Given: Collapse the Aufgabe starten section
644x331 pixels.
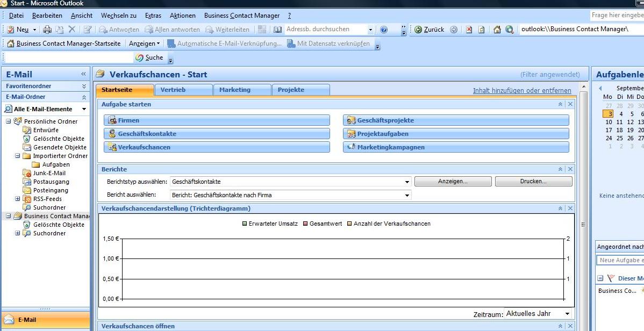Looking at the screenshot, I should tap(560, 104).
